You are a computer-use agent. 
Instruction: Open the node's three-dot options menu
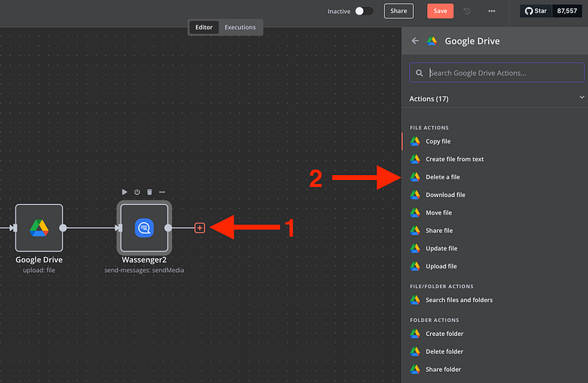point(162,192)
